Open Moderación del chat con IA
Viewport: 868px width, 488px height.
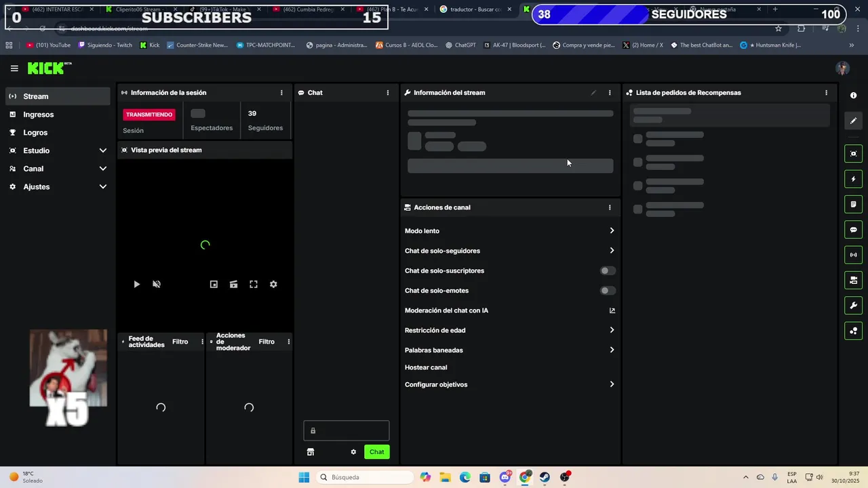pos(510,310)
